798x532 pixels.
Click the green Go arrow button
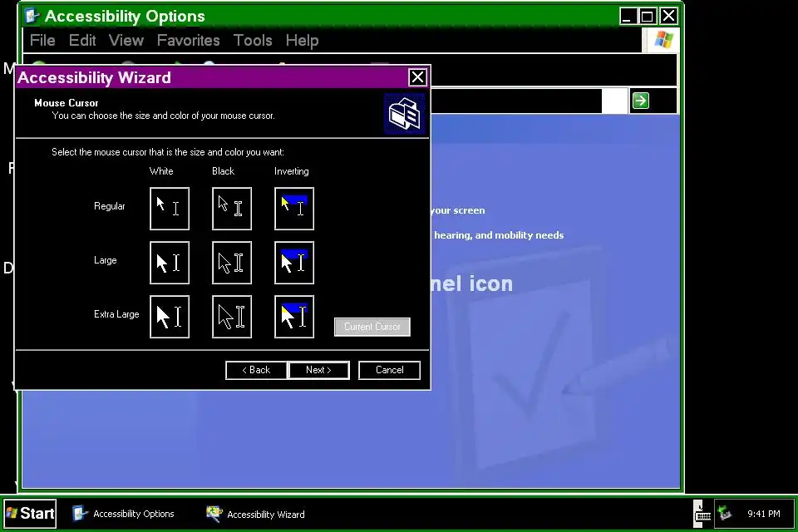[x=641, y=101]
